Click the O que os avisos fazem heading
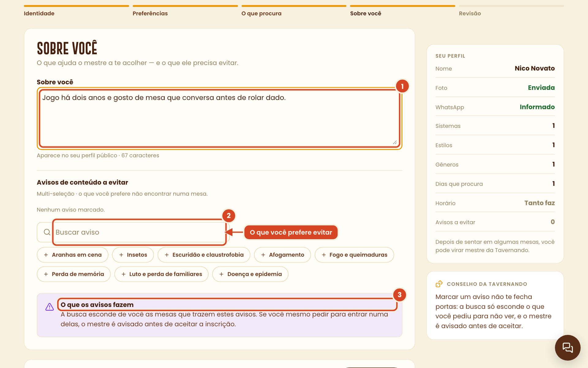This screenshot has width=588, height=368. tap(97, 305)
